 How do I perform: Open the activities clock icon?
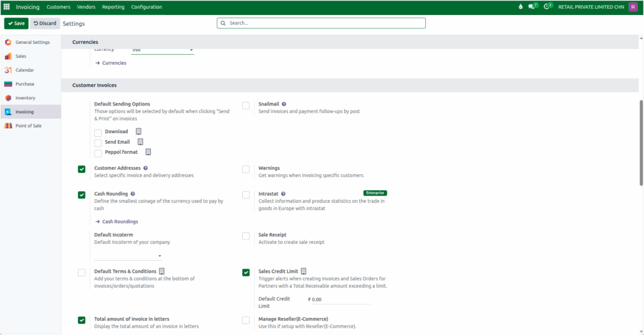[x=548, y=6]
